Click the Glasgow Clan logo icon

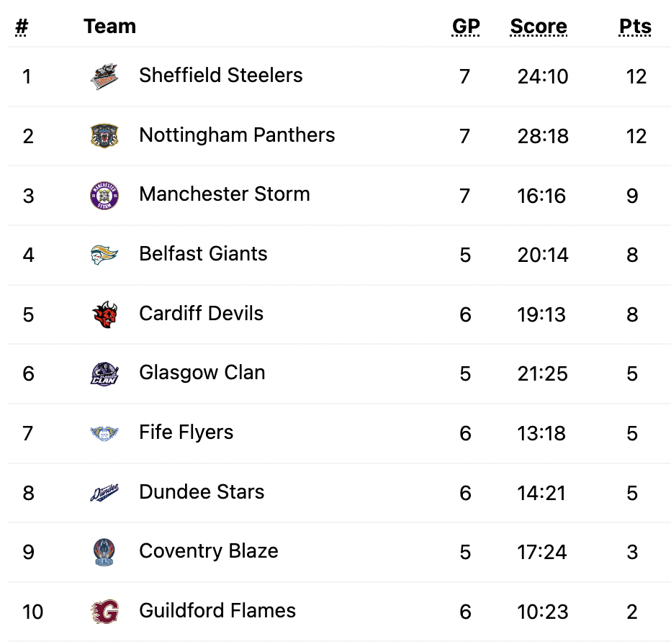[x=104, y=373]
